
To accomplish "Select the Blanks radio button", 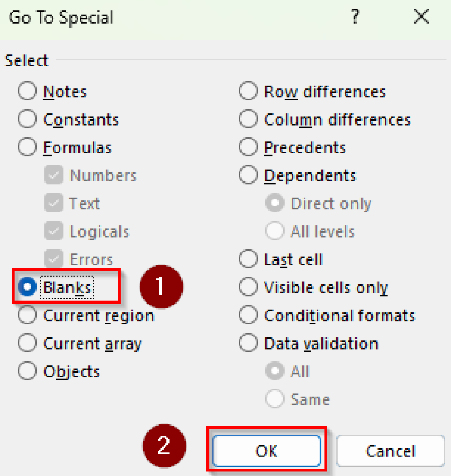I will (x=27, y=287).
